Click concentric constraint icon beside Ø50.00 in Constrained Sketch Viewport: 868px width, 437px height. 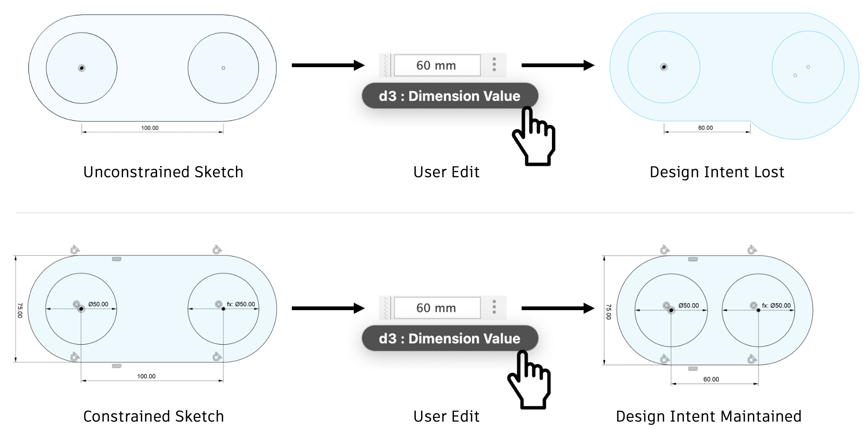click(x=76, y=304)
